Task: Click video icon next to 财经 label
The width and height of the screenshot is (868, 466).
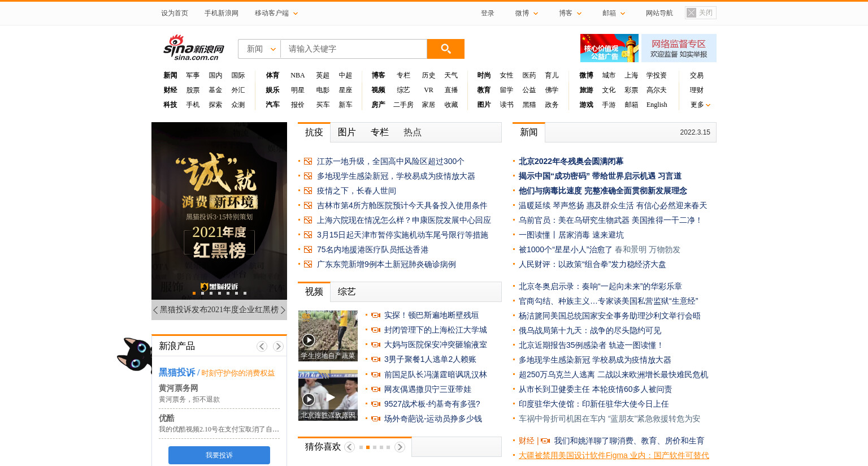Action: [546, 441]
